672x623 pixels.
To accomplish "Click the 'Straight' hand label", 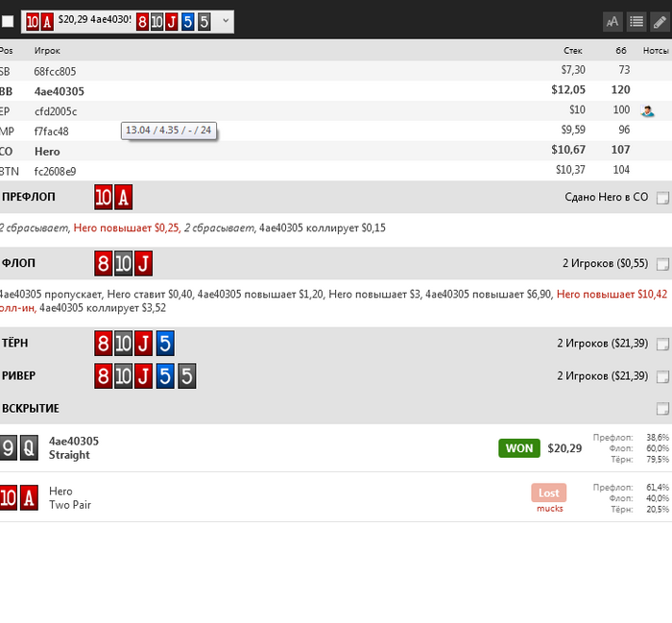I will pos(69,455).
